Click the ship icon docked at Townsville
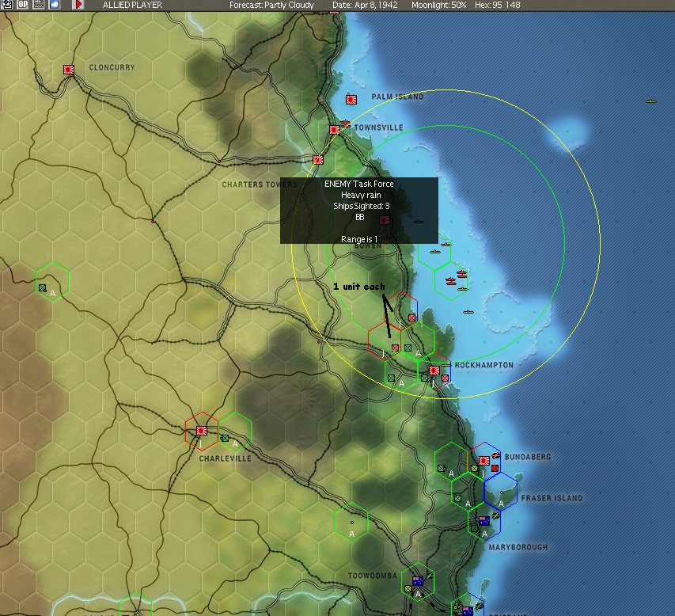The image size is (675, 616). point(346,123)
